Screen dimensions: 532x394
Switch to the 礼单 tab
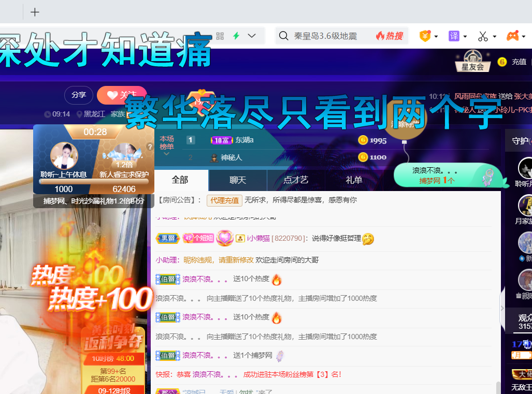click(x=354, y=180)
